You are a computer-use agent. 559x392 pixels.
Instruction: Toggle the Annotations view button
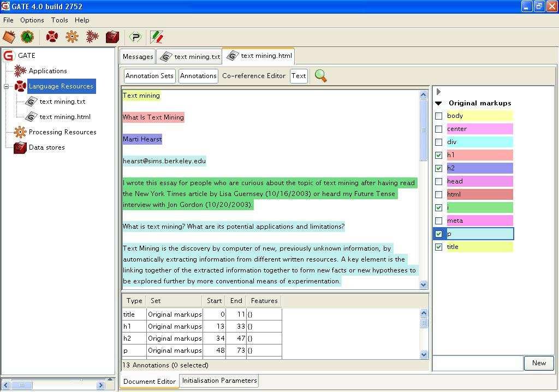pos(198,76)
